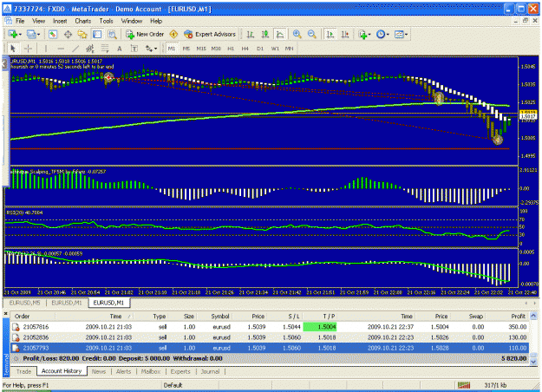Select order 21057816 row
This screenshot has width=542, height=392.
[x=270, y=327]
